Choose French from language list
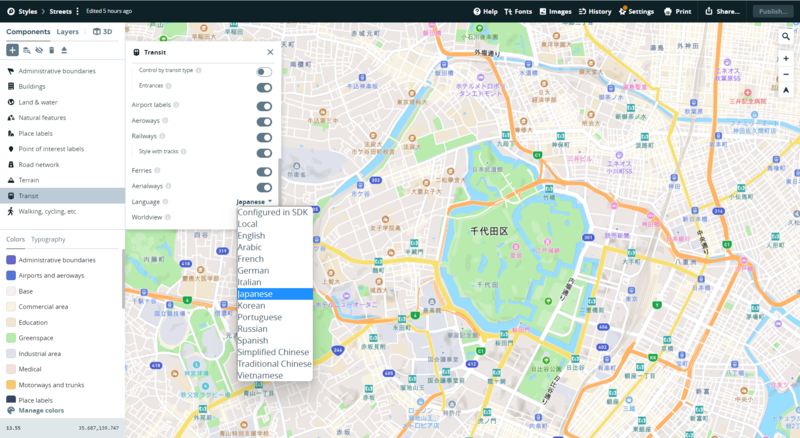 pos(274,259)
